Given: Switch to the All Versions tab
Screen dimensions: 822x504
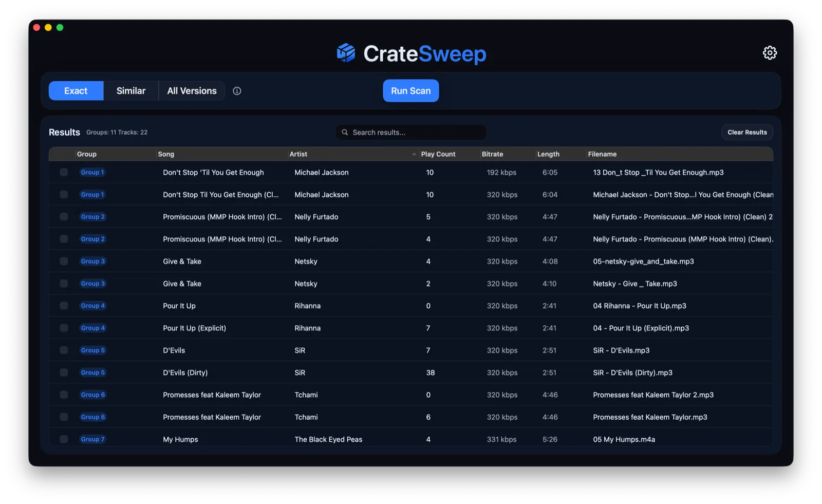Looking at the screenshot, I should pyautogui.click(x=192, y=91).
